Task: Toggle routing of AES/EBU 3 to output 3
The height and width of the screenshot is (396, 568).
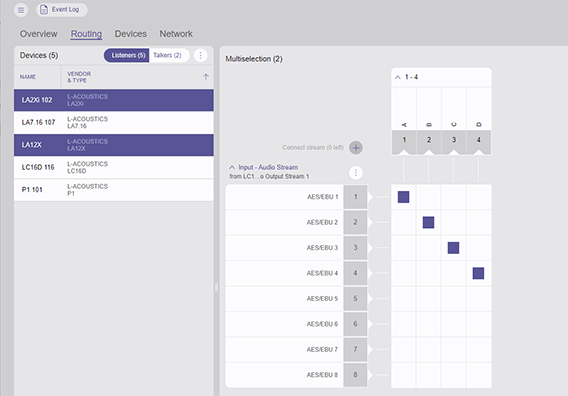Action: 454,248
